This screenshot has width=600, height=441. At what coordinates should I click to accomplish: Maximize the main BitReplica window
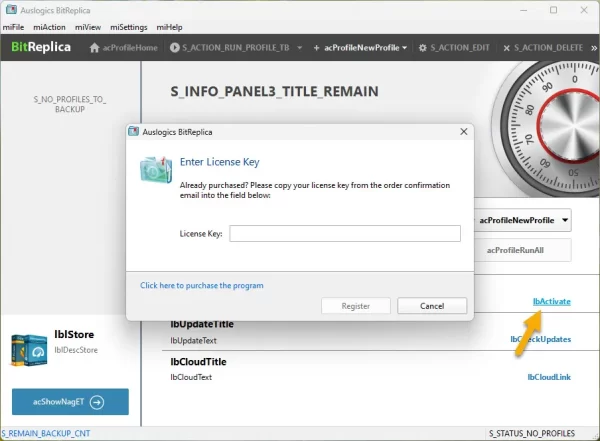coord(553,10)
